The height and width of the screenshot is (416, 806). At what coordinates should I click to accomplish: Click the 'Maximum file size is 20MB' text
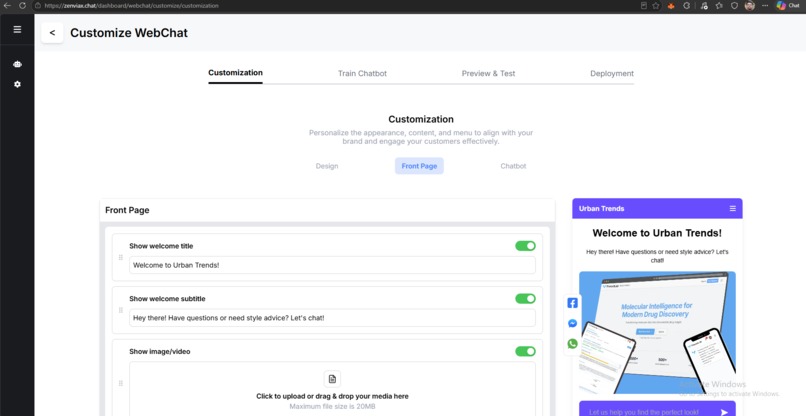(332, 407)
